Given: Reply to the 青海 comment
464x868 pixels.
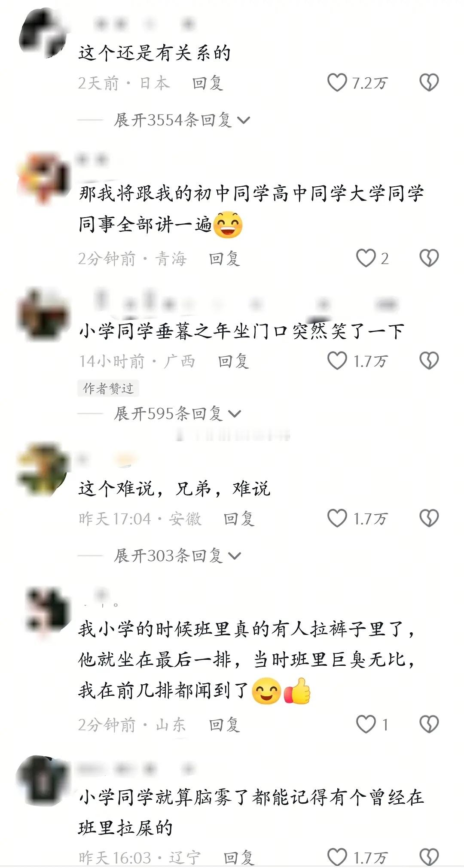Looking at the screenshot, I should point(224,258).
